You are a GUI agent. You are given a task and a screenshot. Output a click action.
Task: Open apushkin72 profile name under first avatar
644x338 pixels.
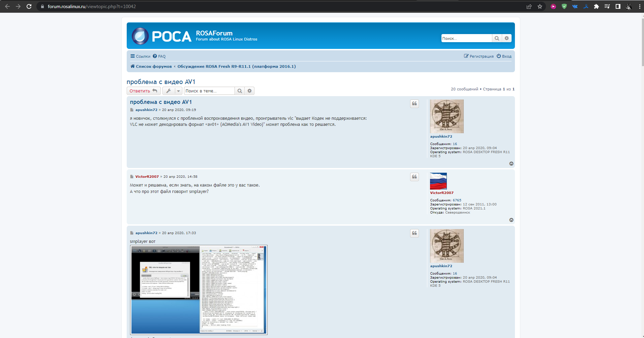441,137
